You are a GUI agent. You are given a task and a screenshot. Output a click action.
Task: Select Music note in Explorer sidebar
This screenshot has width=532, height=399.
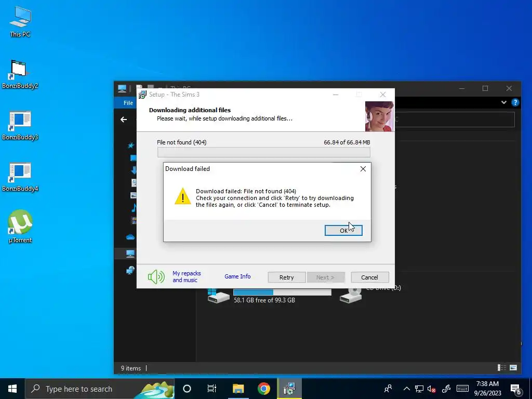pos(134,208)
